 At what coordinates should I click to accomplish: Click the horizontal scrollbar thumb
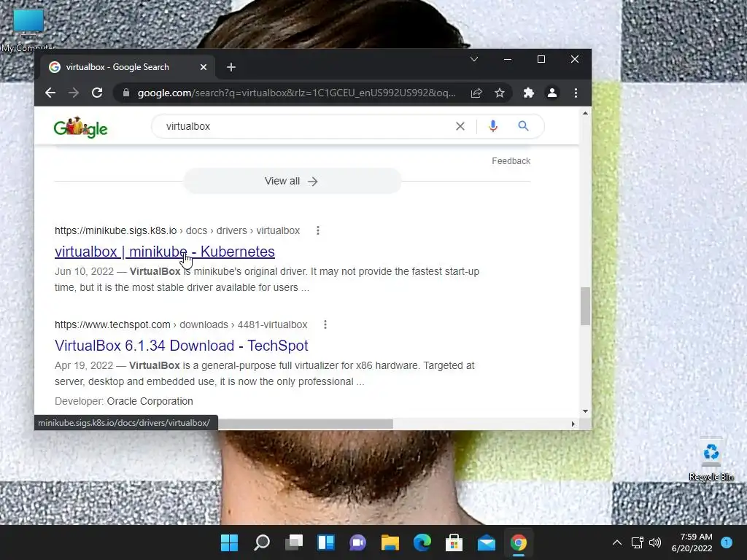point(306,424)
